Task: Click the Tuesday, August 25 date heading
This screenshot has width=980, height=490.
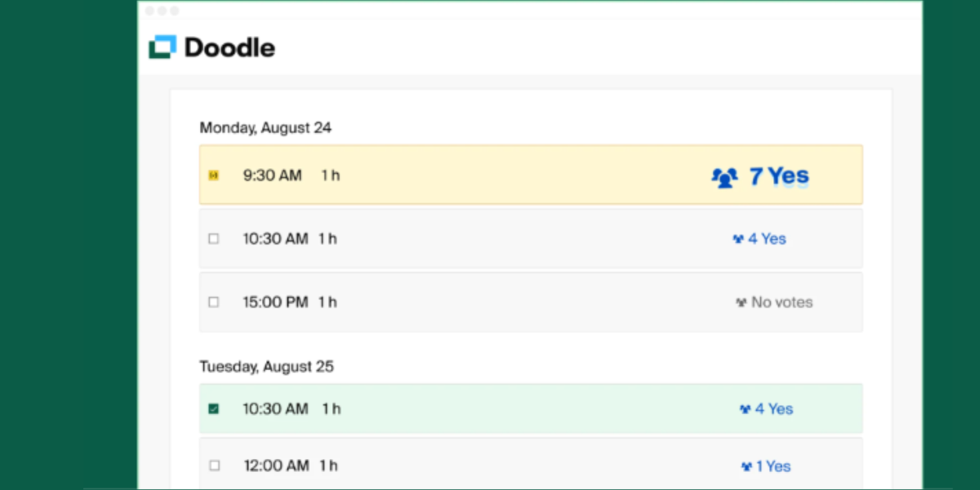Action: [x=267, y=366]
